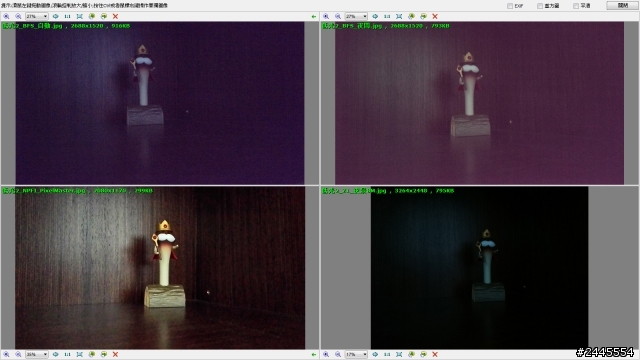The height and width of the screenshot is (360, 640).
Task: Zoom in on the top-right image pane
Action: [326, 16]
